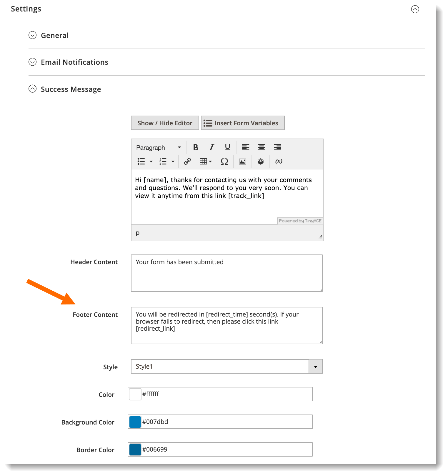Open the Style dropdown showing Style1

[x=227, y=366]
